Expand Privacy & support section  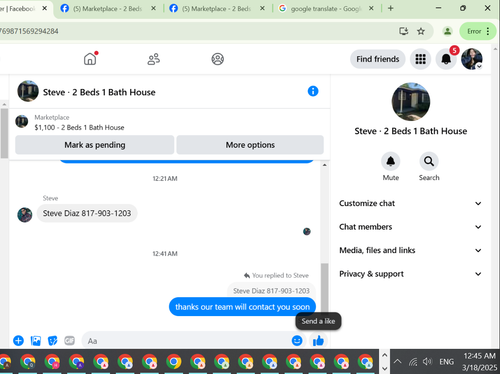[x=410, y=274]
